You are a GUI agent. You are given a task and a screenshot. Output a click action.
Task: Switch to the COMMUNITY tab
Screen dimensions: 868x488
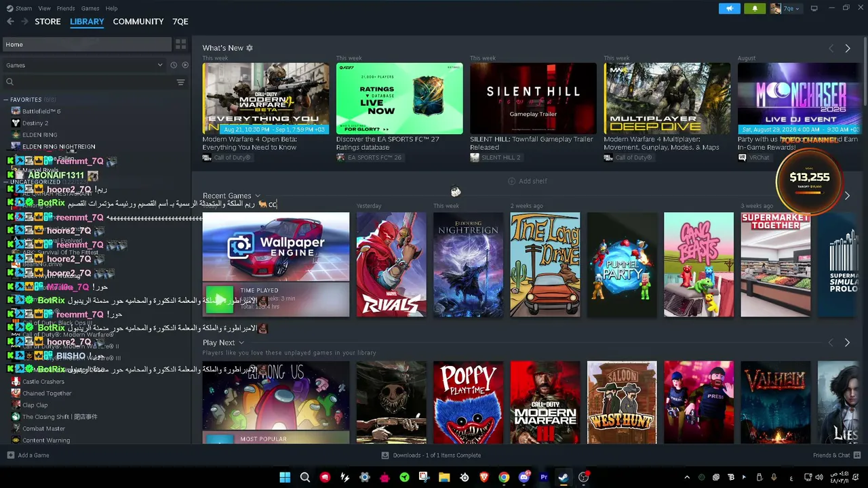pos(138,22)
